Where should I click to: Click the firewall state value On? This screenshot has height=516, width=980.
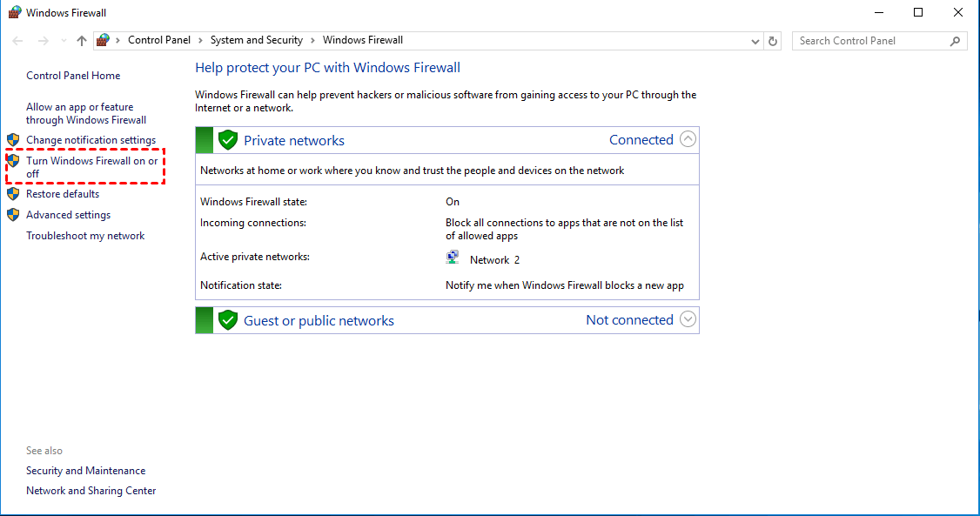tap(453, 202)
